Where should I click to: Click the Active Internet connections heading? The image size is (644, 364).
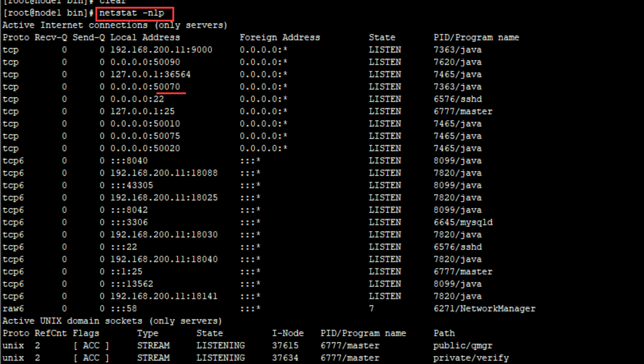115,25
